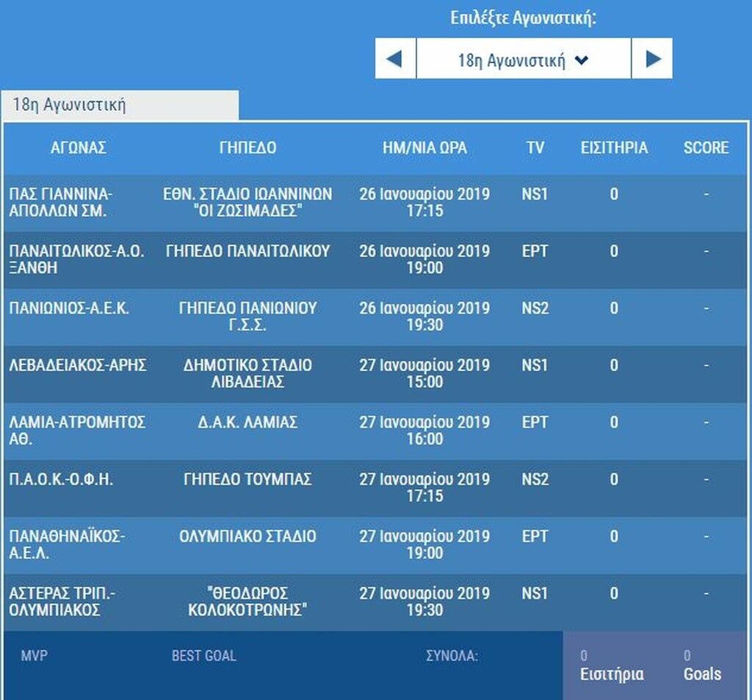The height and width of the screenshot is (700, 752).
Task: Click the ΑΓΩΝΑΣ column header
Action: pyautogui.click(x=79, y=148)
